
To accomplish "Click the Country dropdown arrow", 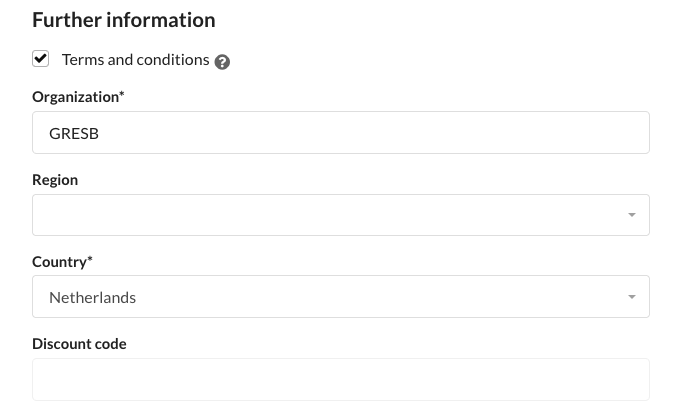I will point(631,297).
